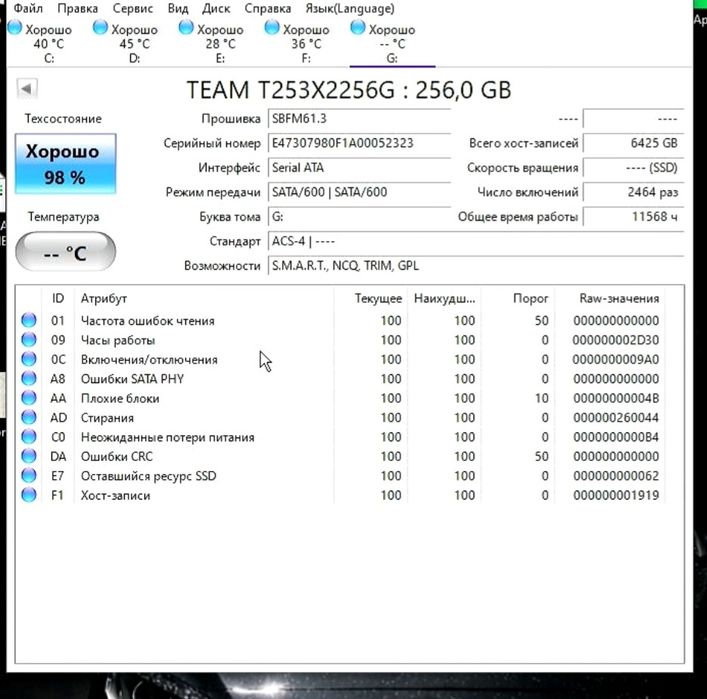Viewport: 707px width, 699px height.
Task: Click power-on hours value 11568 ч
Action: 634,217
